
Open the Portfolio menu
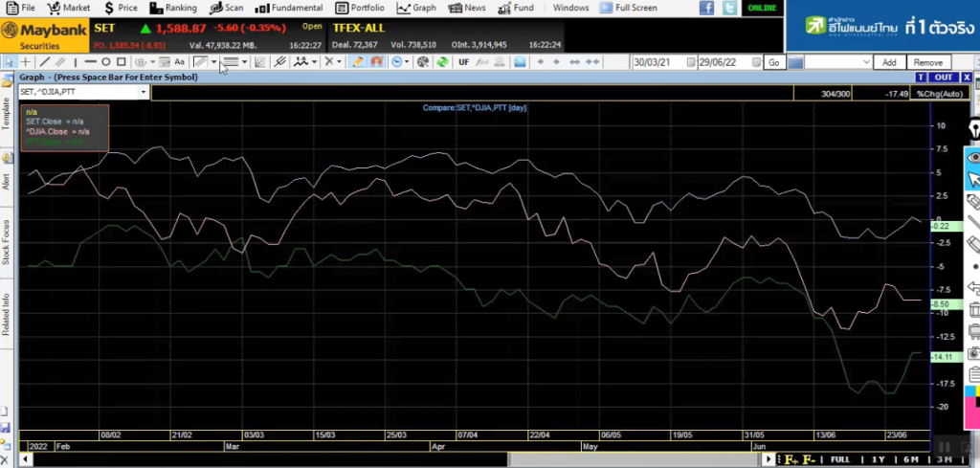click(359, 8)
